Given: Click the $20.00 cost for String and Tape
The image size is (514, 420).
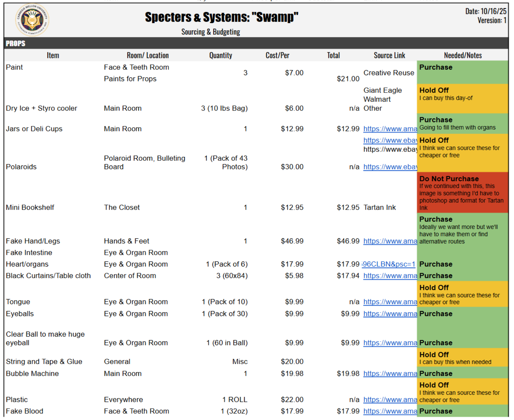Looking at the screenshot, I should (292, 362).
